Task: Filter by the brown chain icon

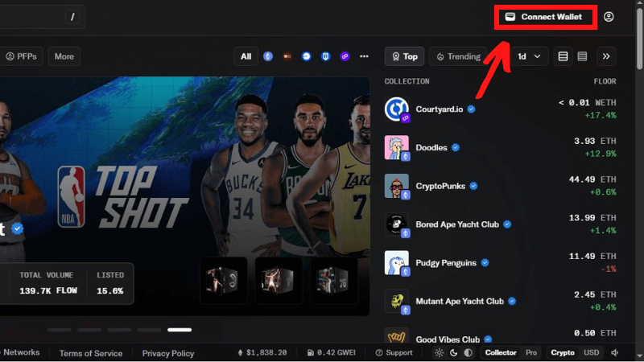Action: [287, 56]
